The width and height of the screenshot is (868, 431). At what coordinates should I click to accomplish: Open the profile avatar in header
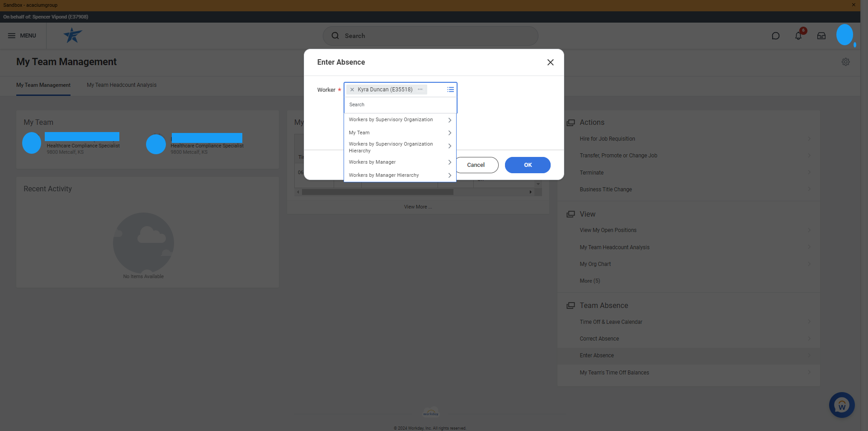tap(844, 35)
